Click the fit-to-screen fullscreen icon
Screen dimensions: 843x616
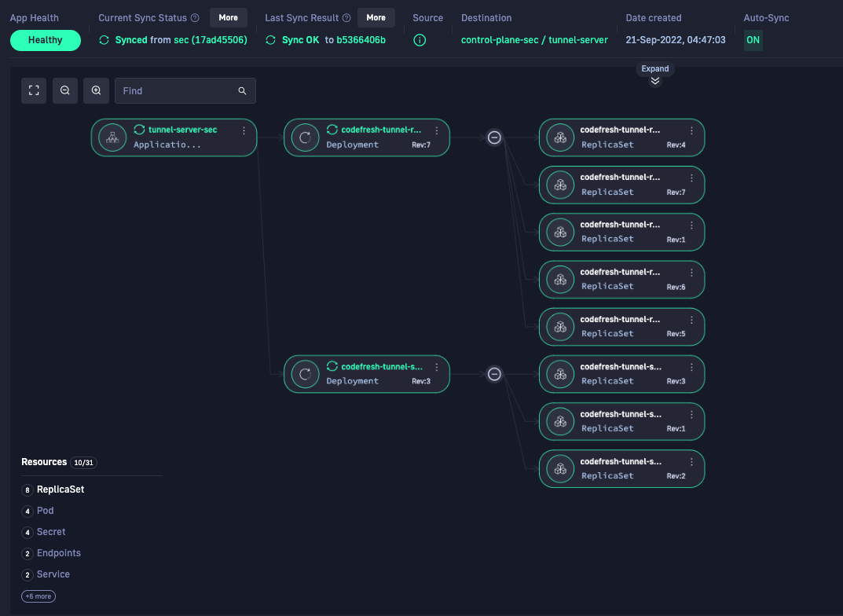pos(34,90)
